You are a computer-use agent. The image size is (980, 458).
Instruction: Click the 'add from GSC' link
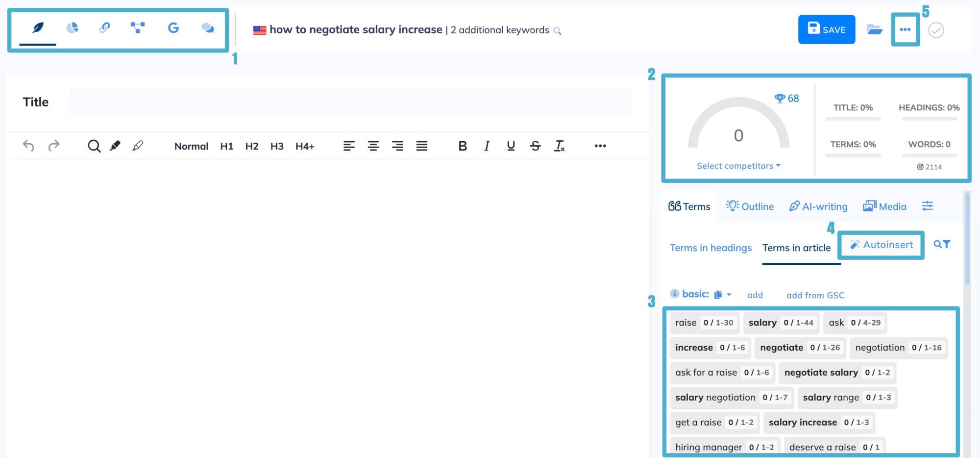click(815, 295)
